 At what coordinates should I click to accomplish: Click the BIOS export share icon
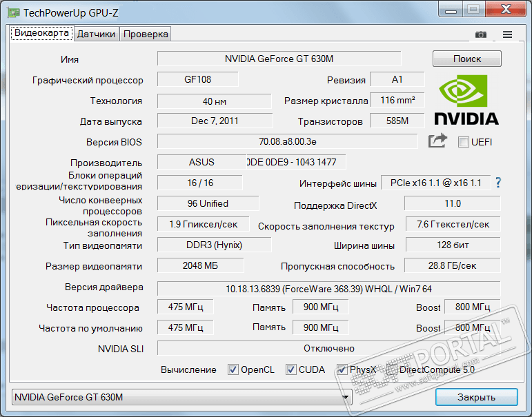437,141
